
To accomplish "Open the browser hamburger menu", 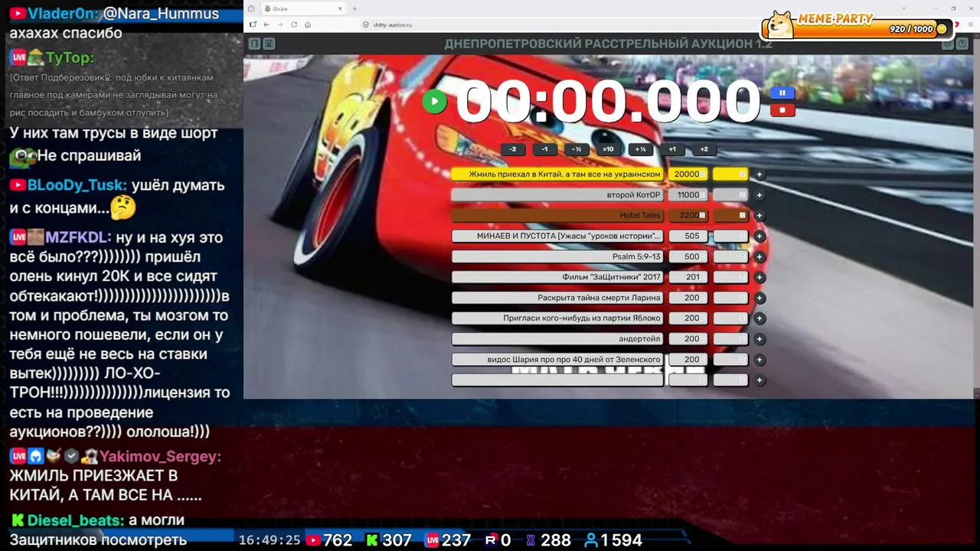I will point(970,24).
